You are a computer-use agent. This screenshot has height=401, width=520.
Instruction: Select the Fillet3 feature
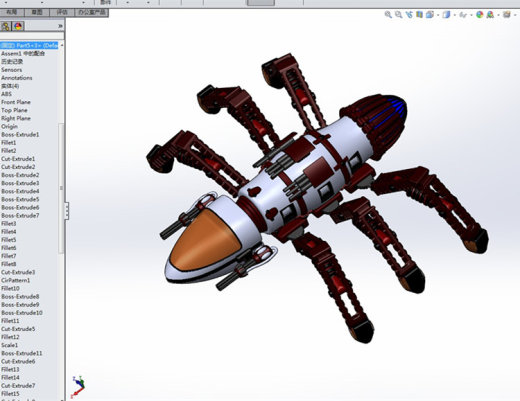pyautogui.click(x=9, y=223)
